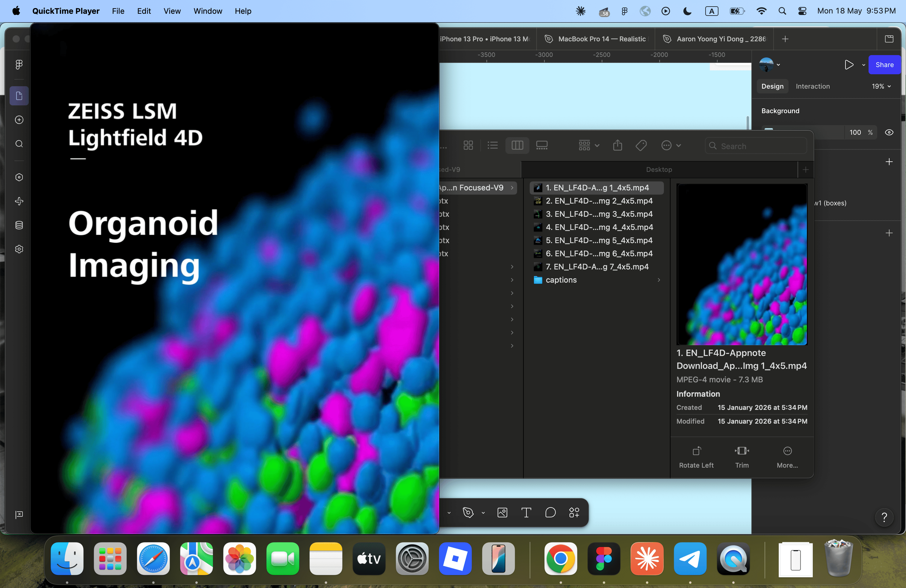
Task: Open the components tool in bottom canvas toolbar
Action: 574,513
